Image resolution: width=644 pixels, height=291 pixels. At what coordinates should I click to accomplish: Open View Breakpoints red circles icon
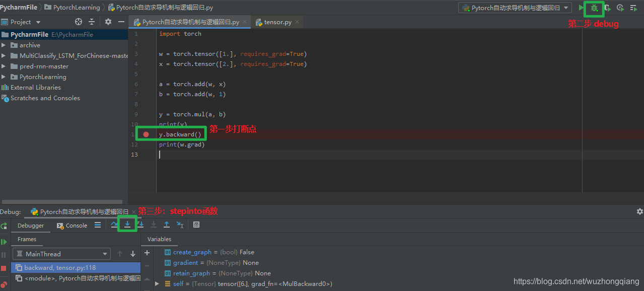tap(4, 284)
